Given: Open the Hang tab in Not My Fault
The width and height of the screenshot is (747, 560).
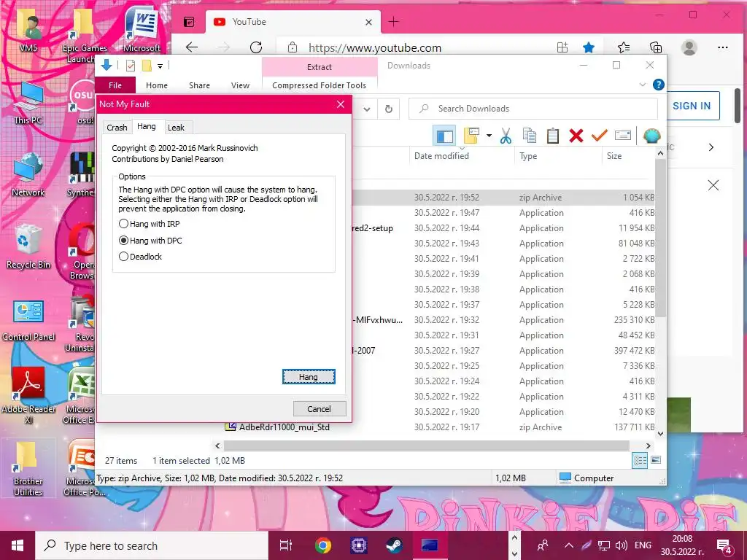Looking at the screenshot, I should pyautogui.click(x=146, y=126).
